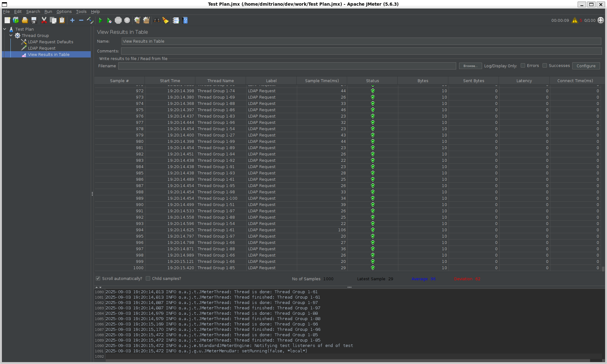The image size is (607, 364).
Task: Select LDAP Request Defaults tree node
Action: (50, 42)
